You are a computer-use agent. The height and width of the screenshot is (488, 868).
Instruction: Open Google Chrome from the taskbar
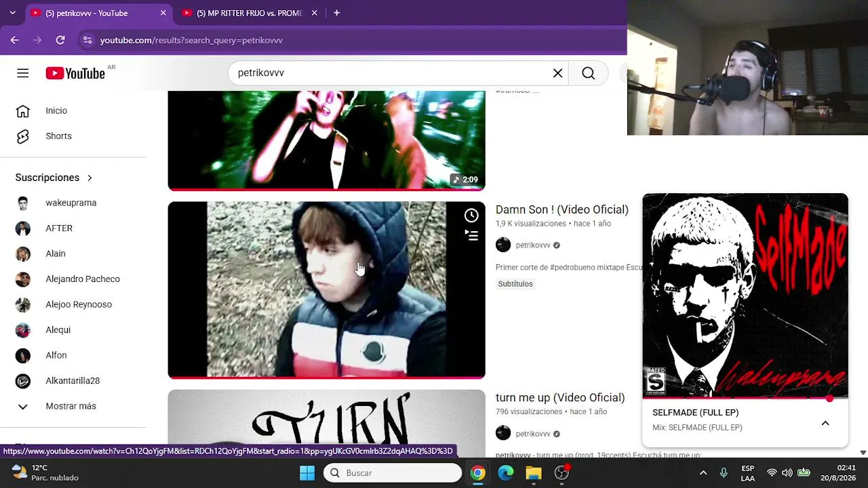tap(478, 473)
